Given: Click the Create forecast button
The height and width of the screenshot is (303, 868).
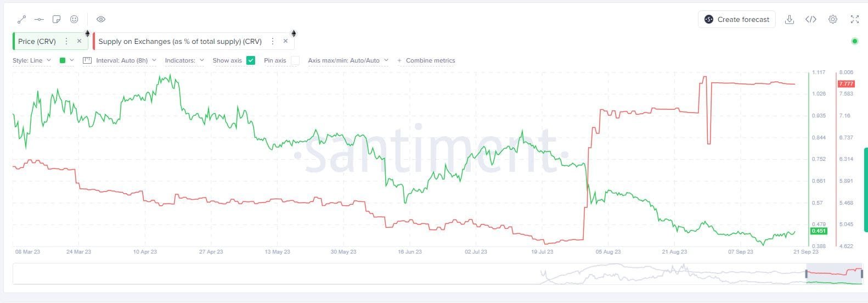Looking at the screenshot, I should [737, 19].
